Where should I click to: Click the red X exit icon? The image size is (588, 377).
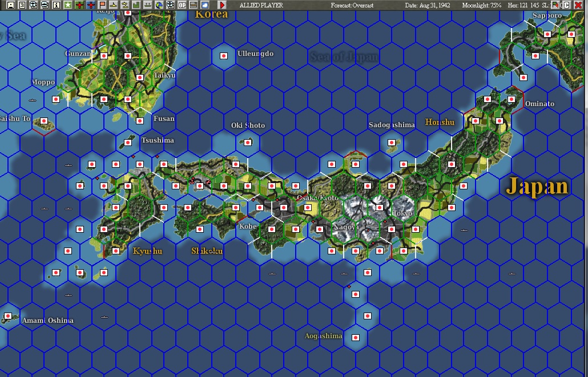tap(578, 5)
